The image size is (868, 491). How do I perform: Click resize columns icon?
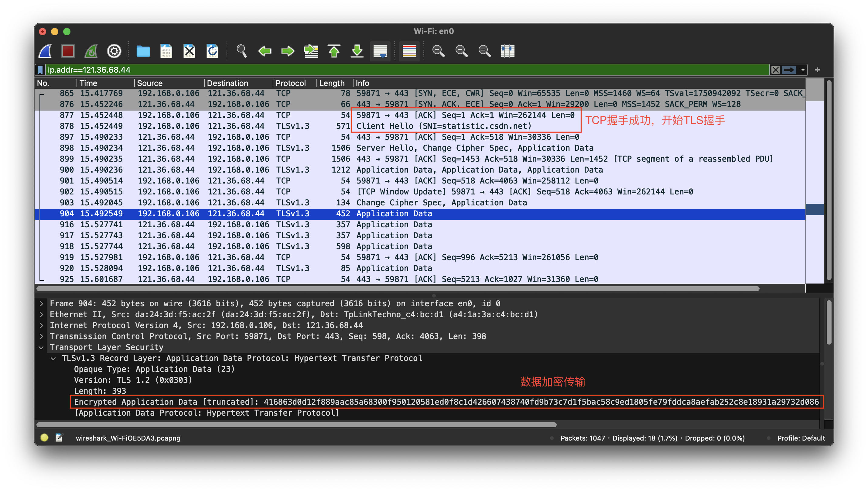click(507, 51)
